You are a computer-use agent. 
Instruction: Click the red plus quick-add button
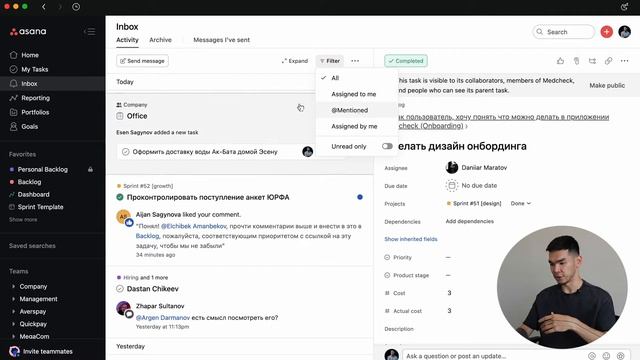click(607, 31)
